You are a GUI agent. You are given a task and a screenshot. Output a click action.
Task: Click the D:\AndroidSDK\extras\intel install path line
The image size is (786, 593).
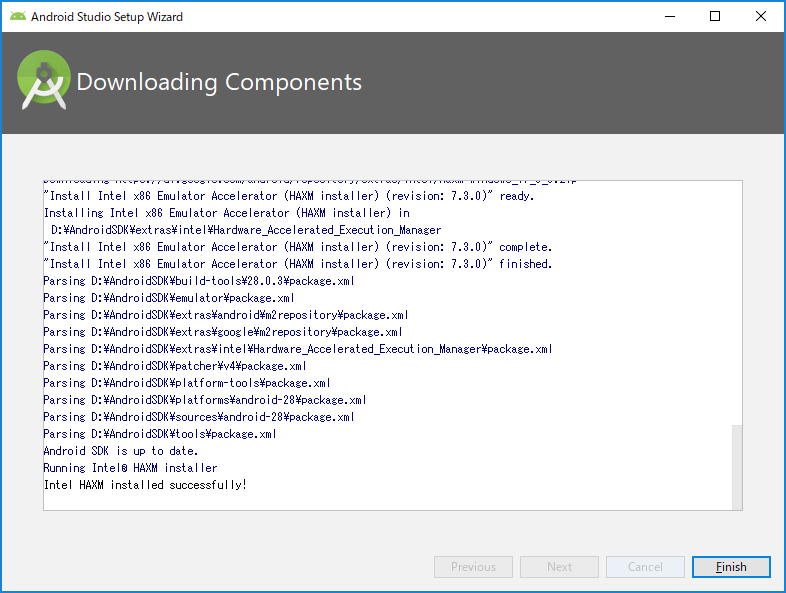click(x=246, y=230)
